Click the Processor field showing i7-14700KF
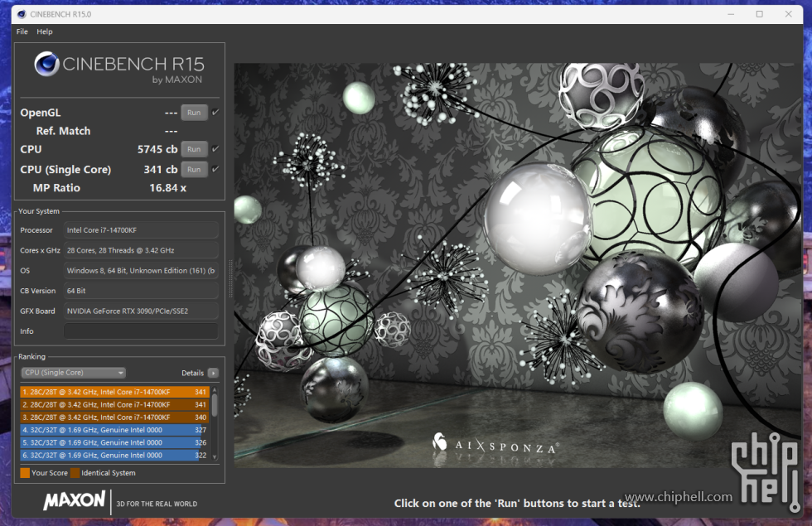This screenshot has width=812, height=526. click(141, 230)
